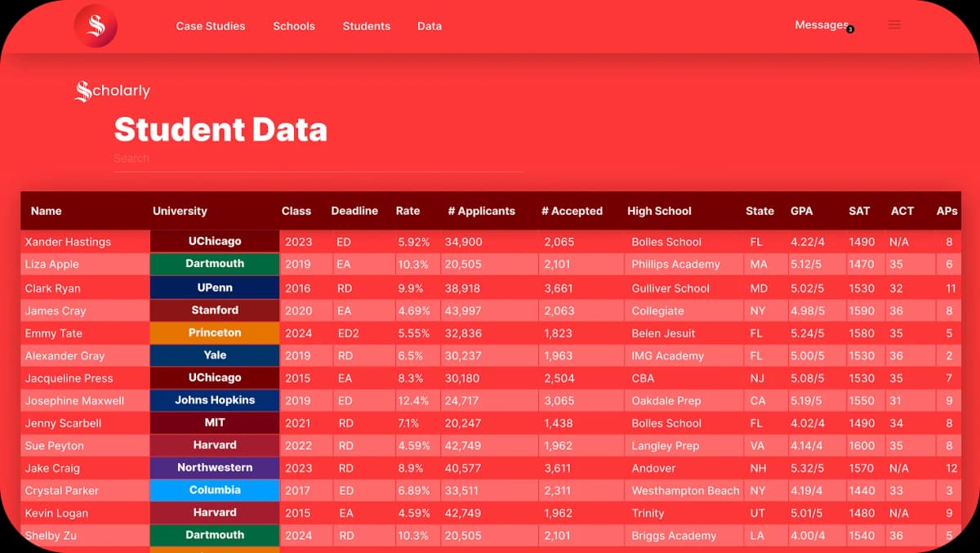Click the 43,997 applicants value
Image resolution: width=980 pixels, height=553 pixels.
tap(463, 311)
